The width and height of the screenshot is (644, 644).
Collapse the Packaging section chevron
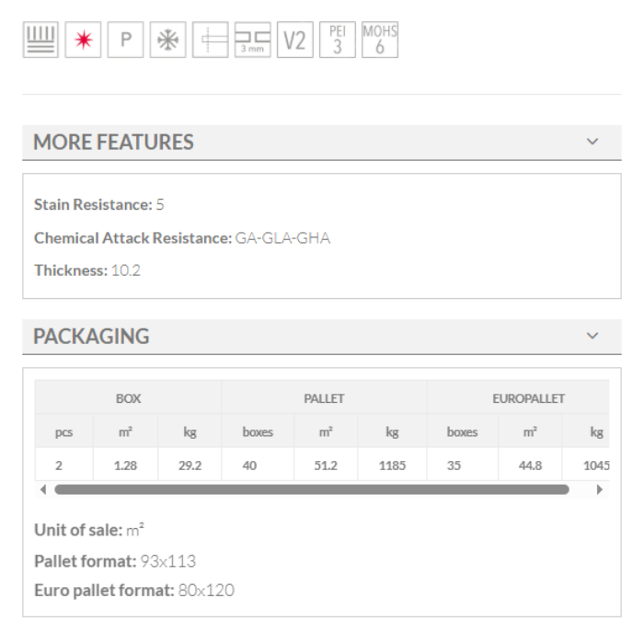(592, 336)
